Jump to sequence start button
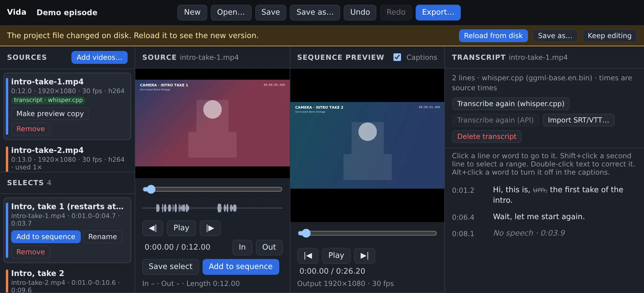 pyautogui.click(x=308, y=255)
